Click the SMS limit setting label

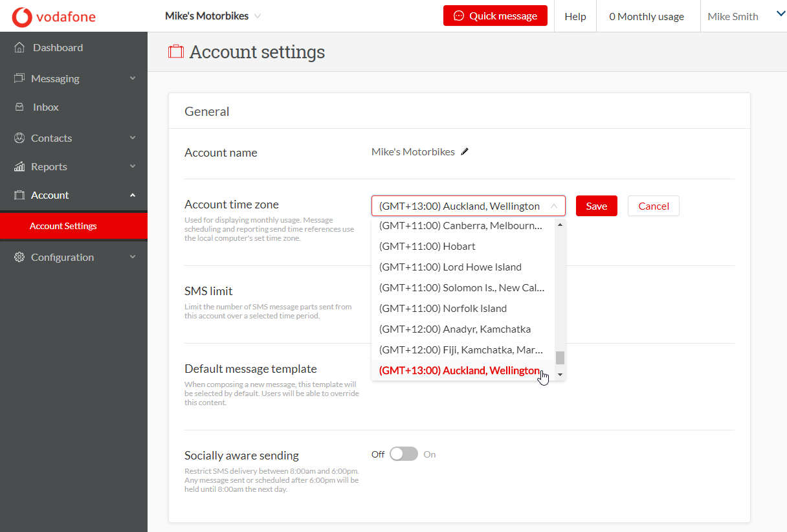[208, 291]
